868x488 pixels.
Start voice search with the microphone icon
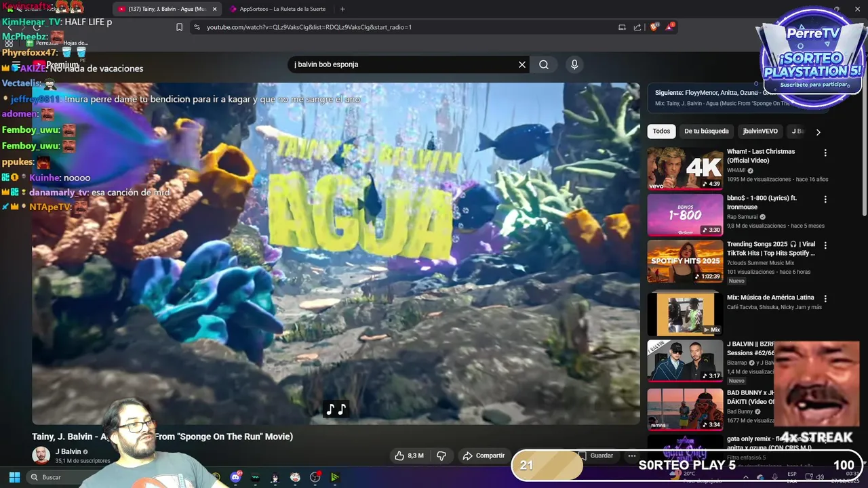(x=574, y=64)
